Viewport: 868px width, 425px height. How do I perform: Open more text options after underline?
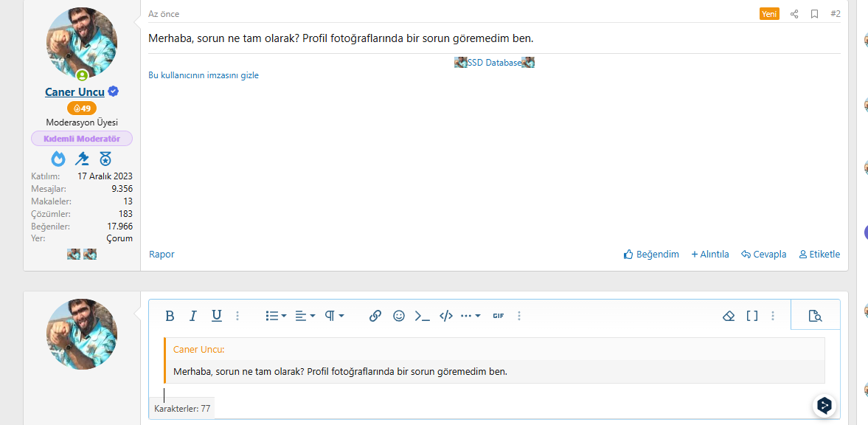(x=237, y=316)
